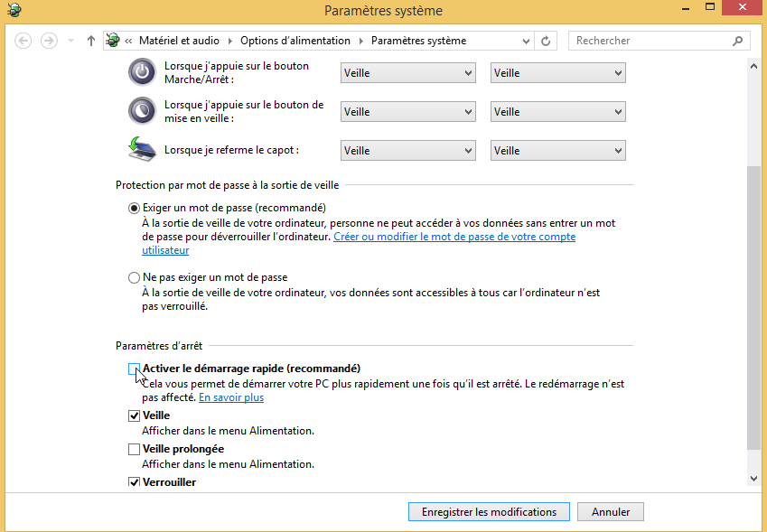The height and width of the screenshot is (532, 767).
Task: Open the En savoir plus link
Action: [231, 397]
